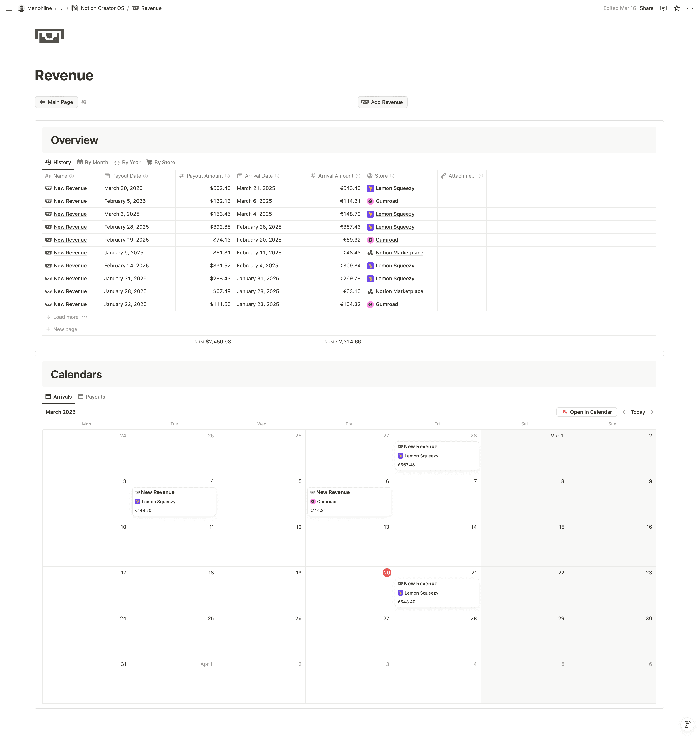
Task: Star this page as favorite
Action: 676,8
